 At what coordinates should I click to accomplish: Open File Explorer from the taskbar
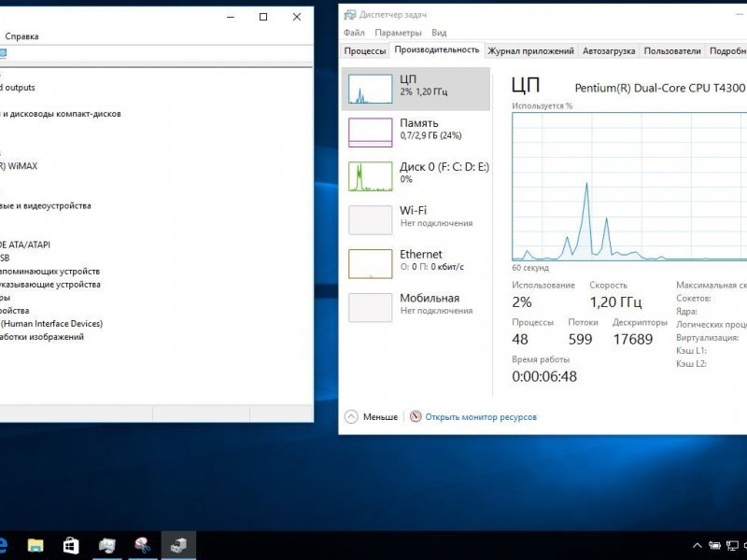pyautogui.click(x=35, y=545)
